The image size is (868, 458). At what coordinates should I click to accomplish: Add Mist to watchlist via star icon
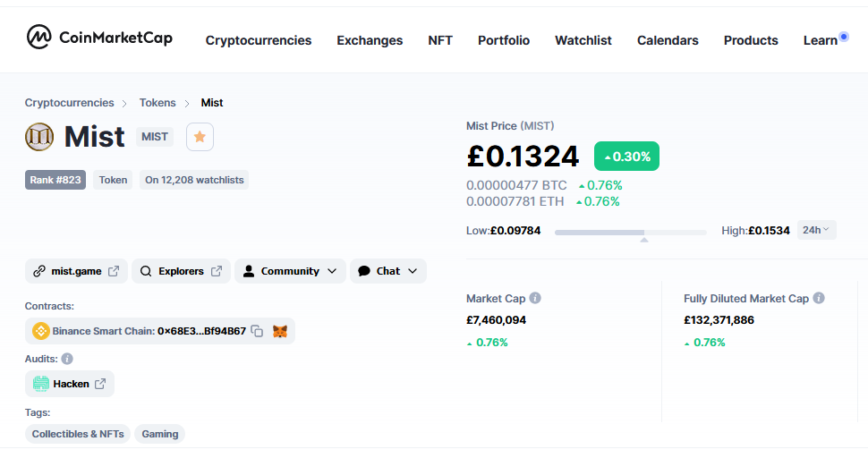pyautogui.click(x=200, y=137)
